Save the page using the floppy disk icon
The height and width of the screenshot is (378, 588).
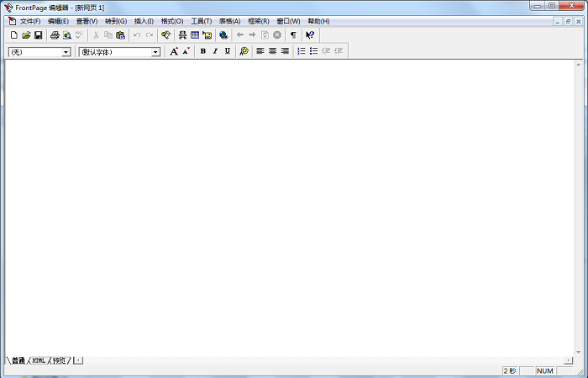click(38, 35)
